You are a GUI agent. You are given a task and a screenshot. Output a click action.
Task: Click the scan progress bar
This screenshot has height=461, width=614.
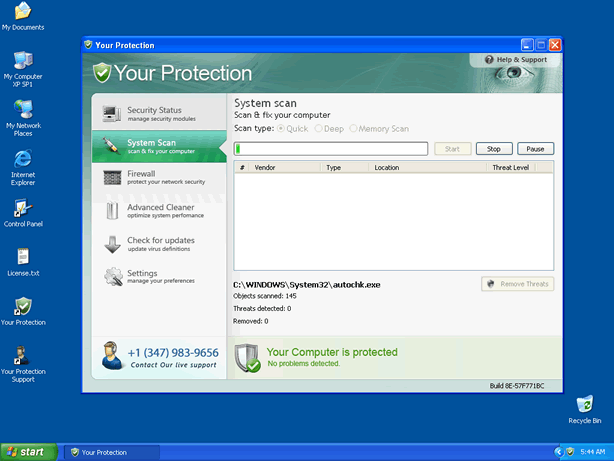(331, 149)
